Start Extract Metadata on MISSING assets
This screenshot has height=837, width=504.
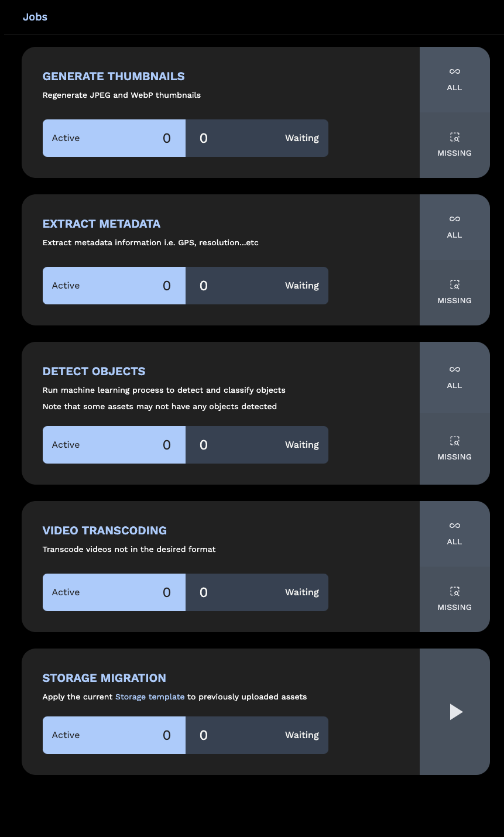point(454,293)
